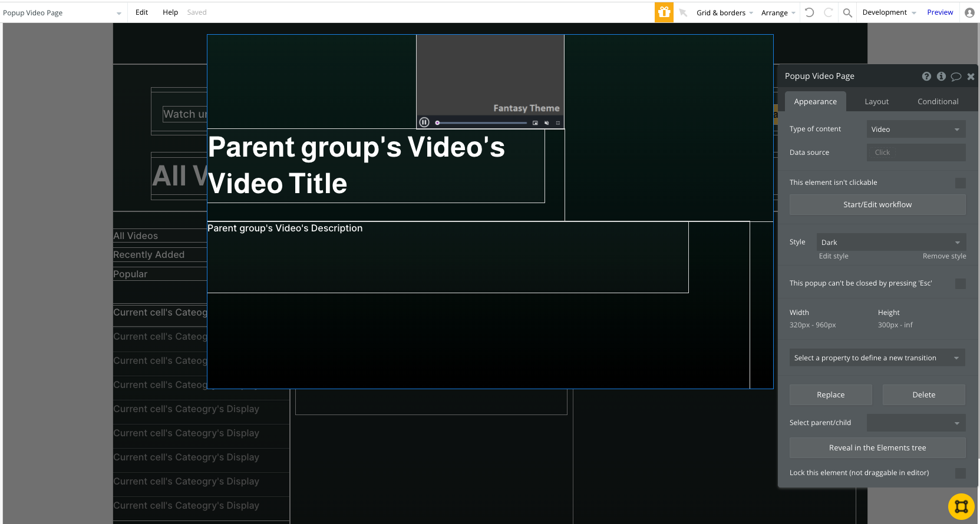This screenshot has height=524, width=980.
Task: Click the Fantasy Theme label on video
Action: tap(526, 108)
